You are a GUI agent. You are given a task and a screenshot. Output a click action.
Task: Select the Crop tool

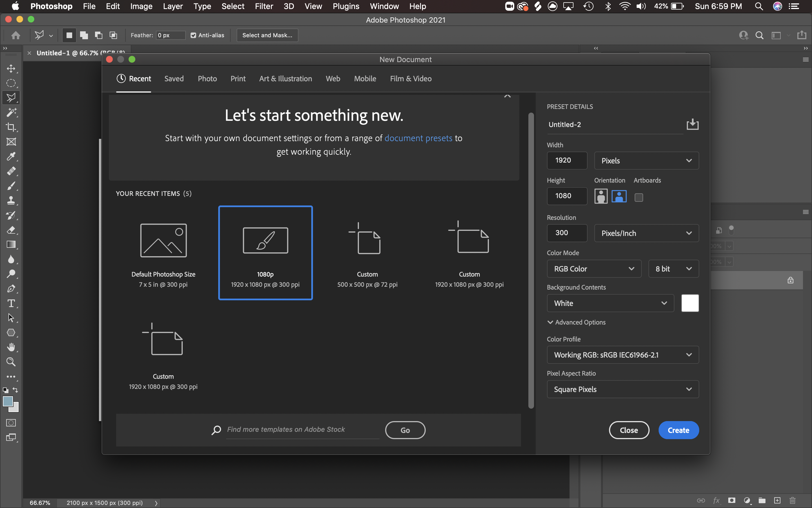(11, 127)
